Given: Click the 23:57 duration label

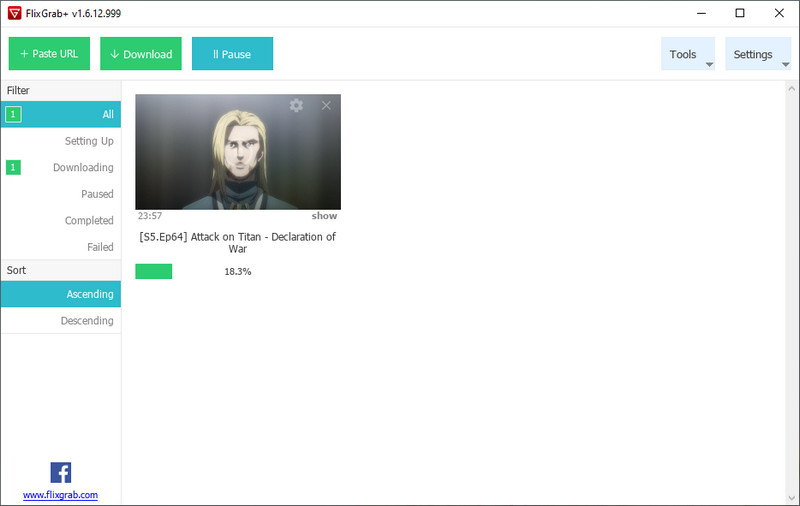Looking at the screenshot, I should click(149, 216).
